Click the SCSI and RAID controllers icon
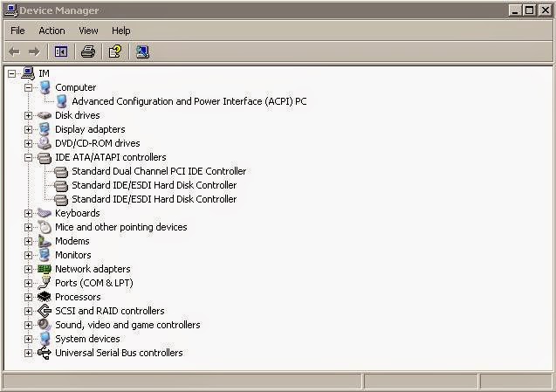Viewport: 556px width, 392px height. [45, 311]
